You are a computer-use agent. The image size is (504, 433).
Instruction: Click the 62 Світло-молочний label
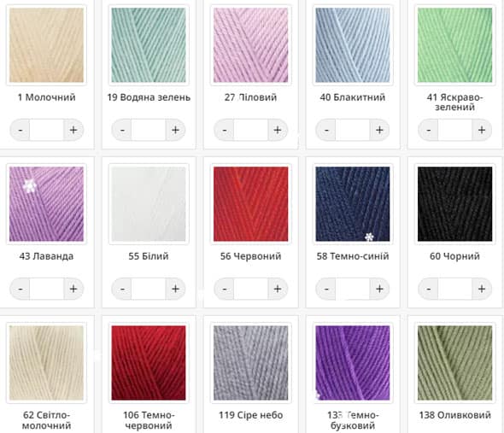coord(47,420)
